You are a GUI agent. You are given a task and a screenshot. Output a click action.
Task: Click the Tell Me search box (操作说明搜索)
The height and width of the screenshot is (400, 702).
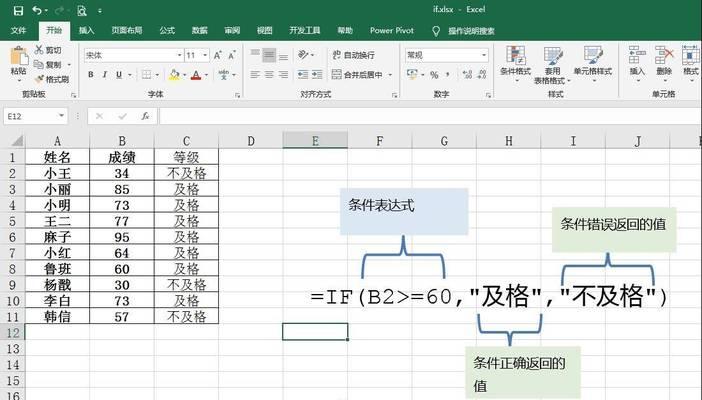coord(471,31)
